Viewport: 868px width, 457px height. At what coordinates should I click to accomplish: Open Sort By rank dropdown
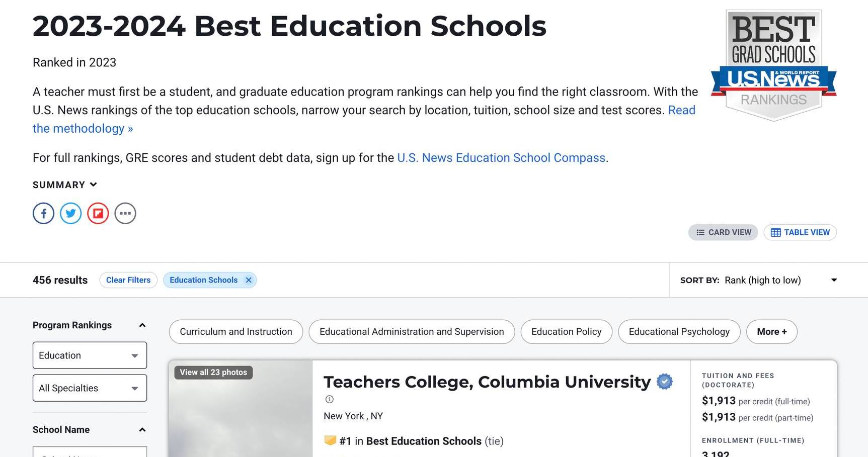[x=758, y=280]
